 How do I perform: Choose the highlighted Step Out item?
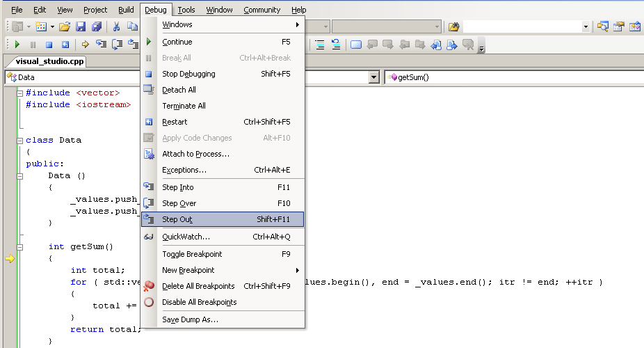pos(223,219)
